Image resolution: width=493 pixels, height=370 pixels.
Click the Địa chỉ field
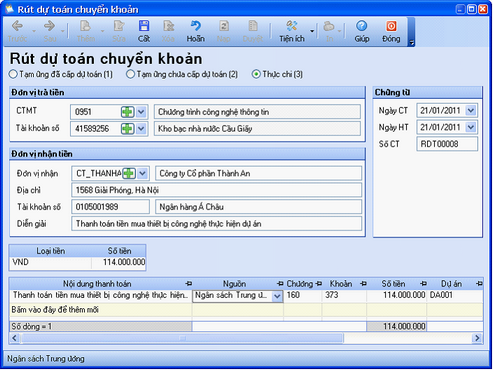(217, 190)
